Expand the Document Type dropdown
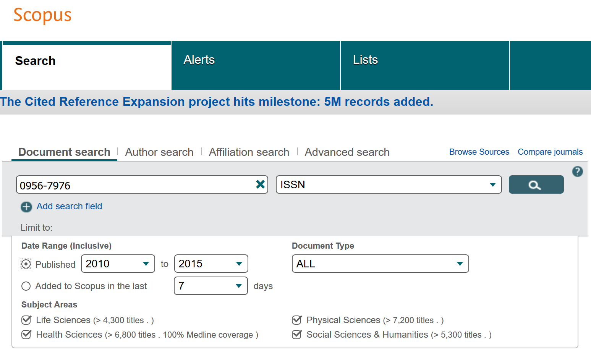Image resolution: width=591 pixels, height=364 pixels. (x=460, y=264)
